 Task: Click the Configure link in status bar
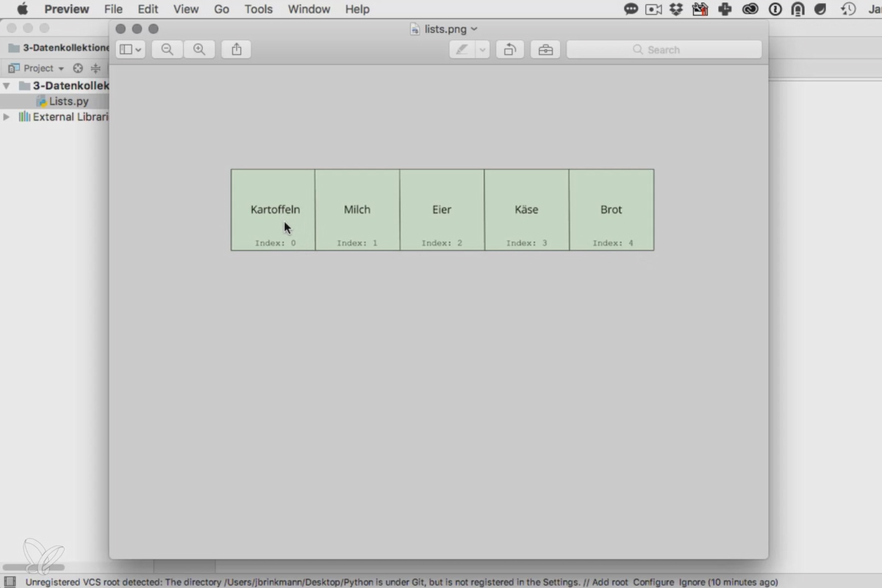(x=653, y=582)
